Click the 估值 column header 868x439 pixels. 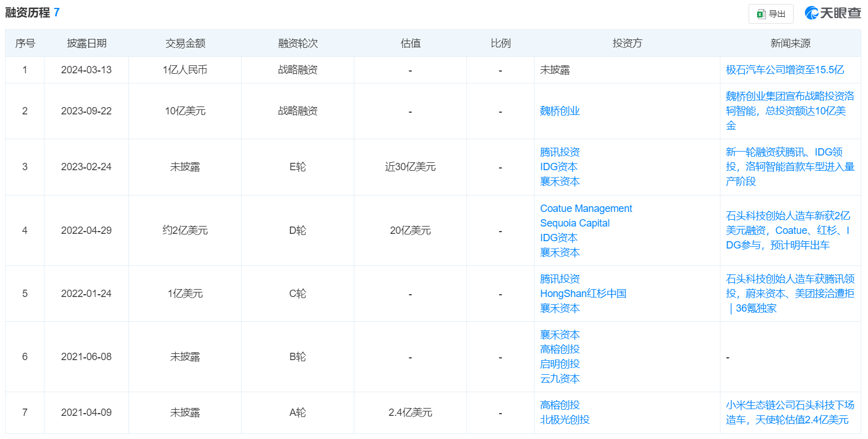410,43
